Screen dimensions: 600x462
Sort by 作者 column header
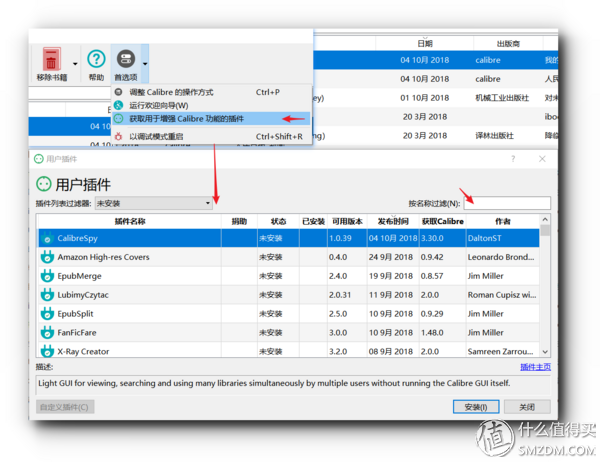click(503, 221)
